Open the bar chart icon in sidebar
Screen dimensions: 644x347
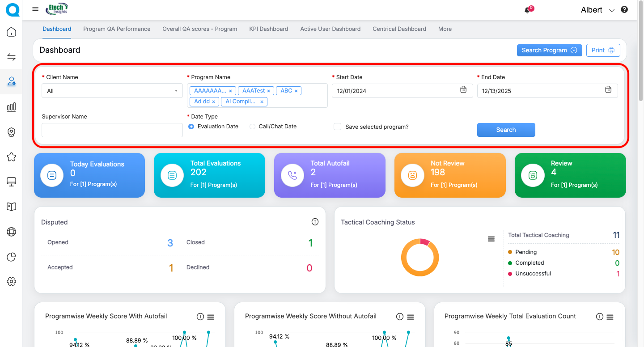coord(12,107)
